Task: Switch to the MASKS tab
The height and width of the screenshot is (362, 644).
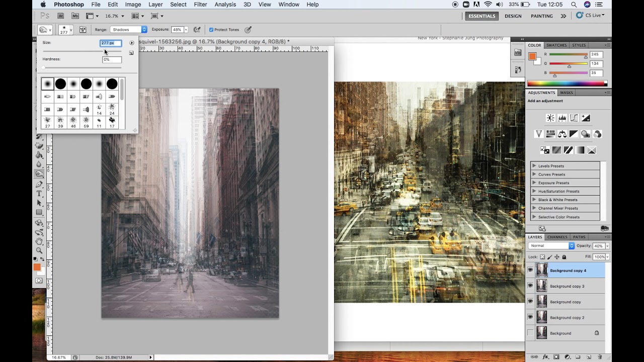Action: (x=567, y=93)
